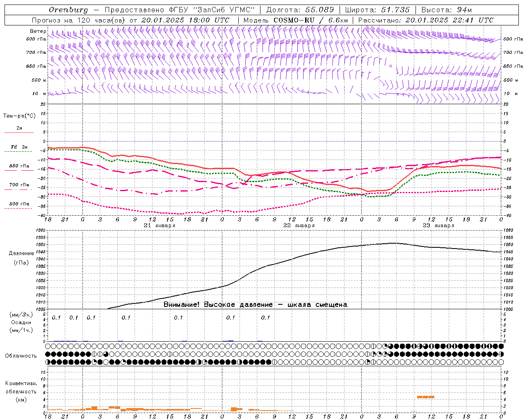Select the Td 2м dew point legend label
This screenshot has height=420, width=525.
pyautogui.click(x=19, y=147)
